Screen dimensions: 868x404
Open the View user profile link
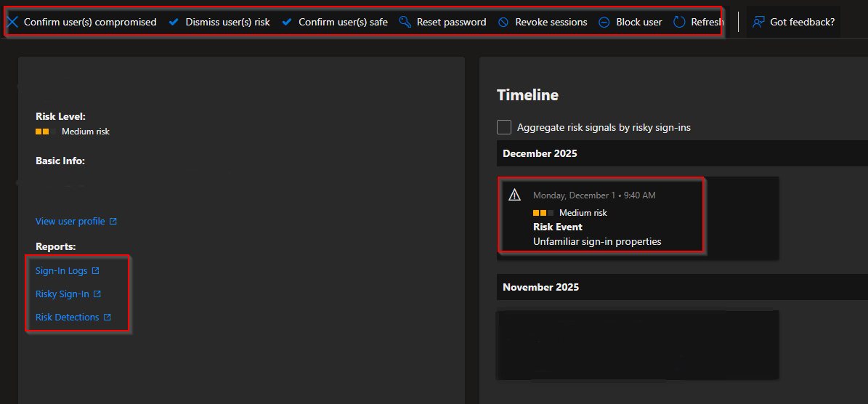pos(70,221)
